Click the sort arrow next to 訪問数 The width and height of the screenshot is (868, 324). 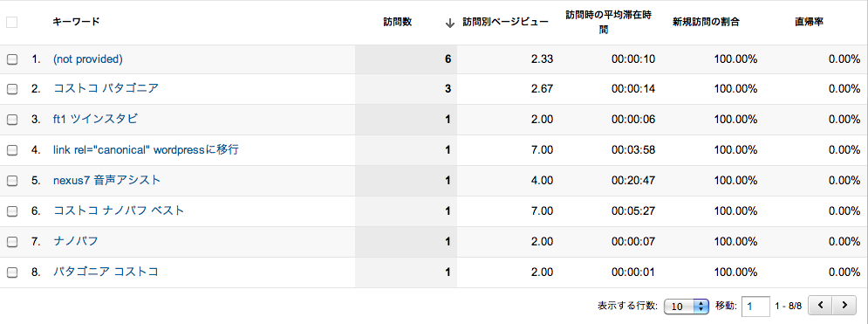coord(450,23)
